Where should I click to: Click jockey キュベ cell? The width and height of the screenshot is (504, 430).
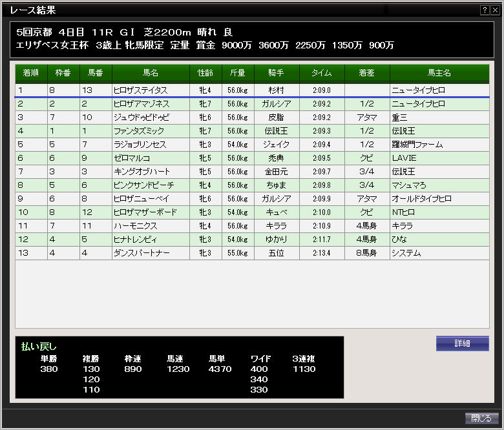pyautogui.click(x=277, y=212)
